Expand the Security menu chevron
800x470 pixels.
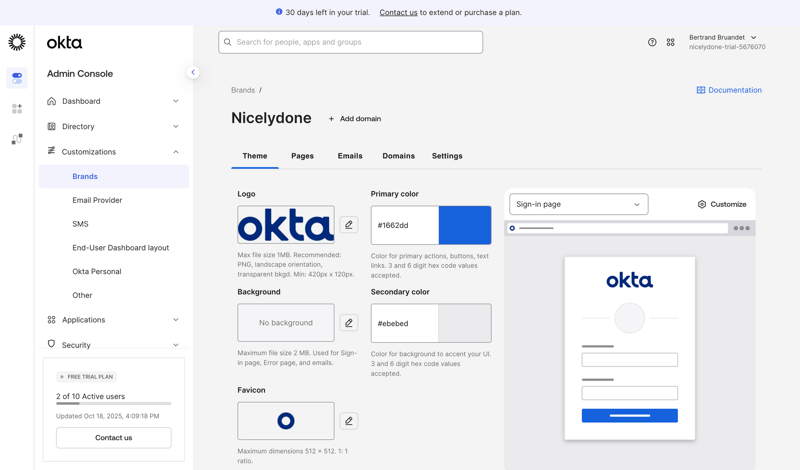(x=176, y=345)
